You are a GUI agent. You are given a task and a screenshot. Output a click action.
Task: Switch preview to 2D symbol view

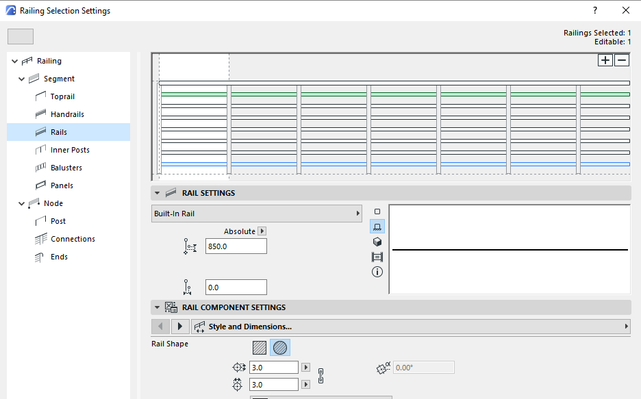click(x=377, y=211)
